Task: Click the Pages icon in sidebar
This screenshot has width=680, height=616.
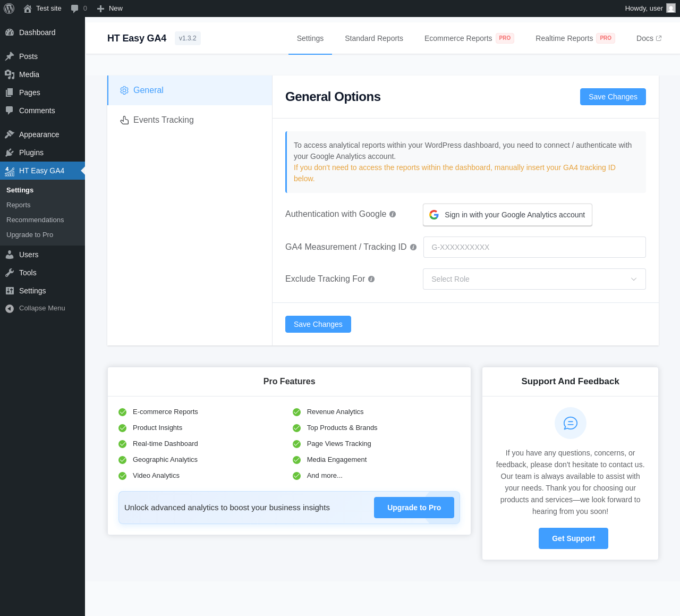Action: [x=10, y=92]
